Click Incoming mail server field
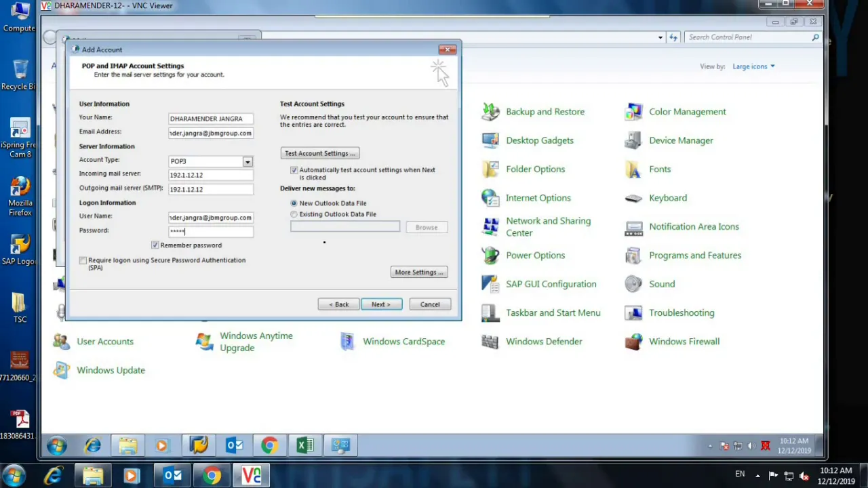The height and width of the screenshot is (488, 868). coord(211,175)
